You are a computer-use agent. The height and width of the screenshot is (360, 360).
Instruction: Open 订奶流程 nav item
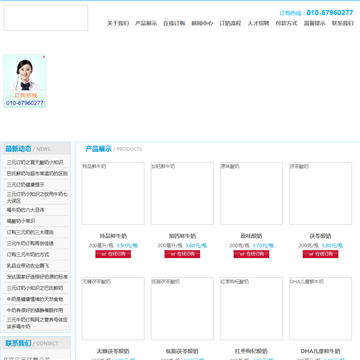230,23
